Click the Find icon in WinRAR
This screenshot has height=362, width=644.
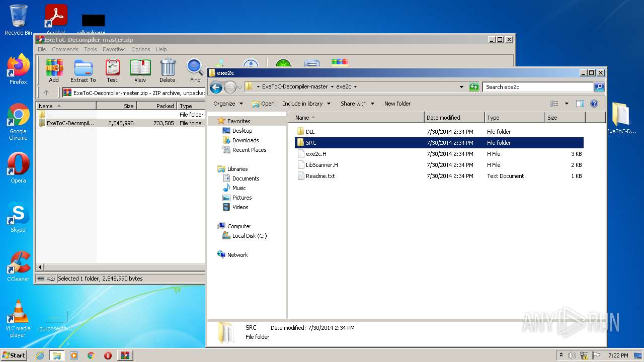(195, 70)
